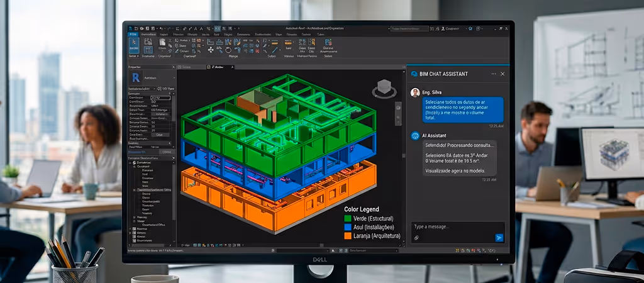This screenshot has width=644, height=283.
Task: Click Eng. Silva's avatar in the chat
Action: pyautogui.click(x=415, y=92)
